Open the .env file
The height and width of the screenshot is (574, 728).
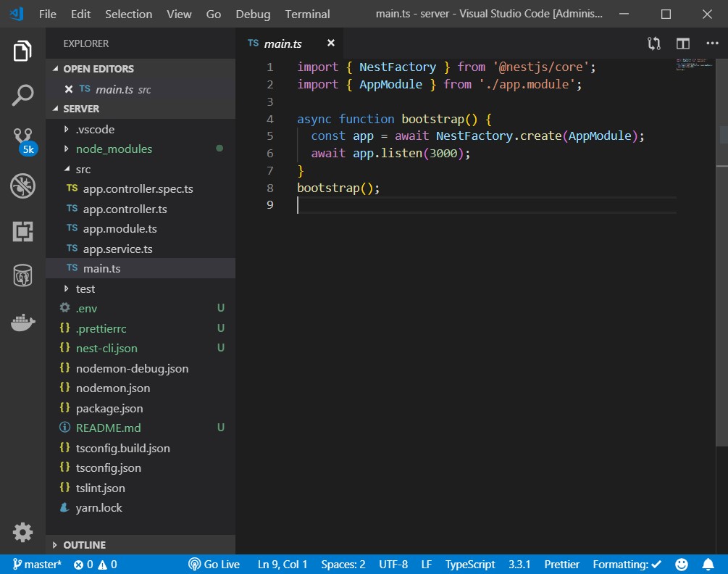point(141,308)
